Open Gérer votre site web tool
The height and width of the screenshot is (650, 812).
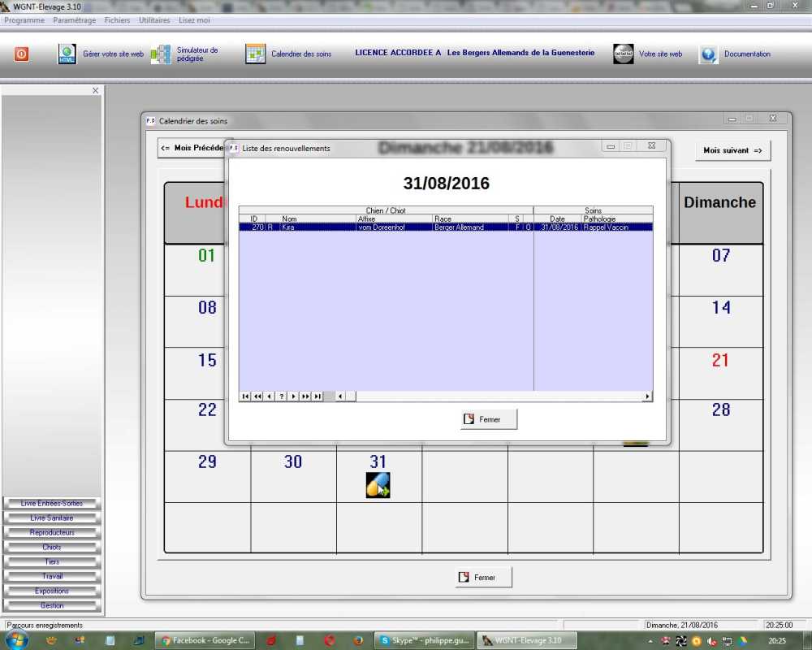coord(67,54)
